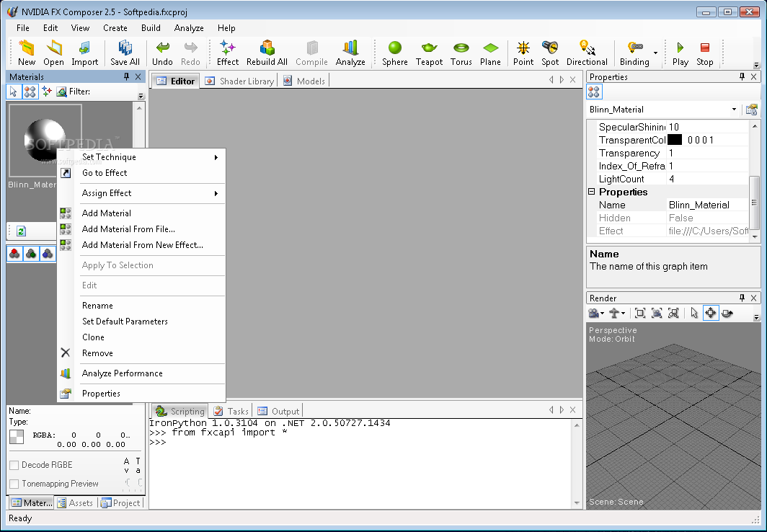The height and width of the screenshot is (532, 767).
Task: Click the camera icon in Render toolbar
Action: tap(593, 314)
